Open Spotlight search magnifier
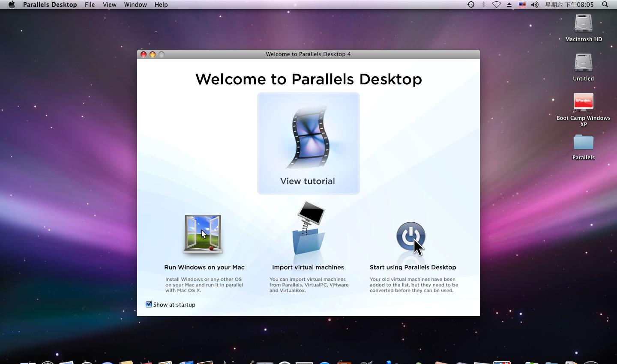Screen dimensions: 617x364 click(605, 5)
